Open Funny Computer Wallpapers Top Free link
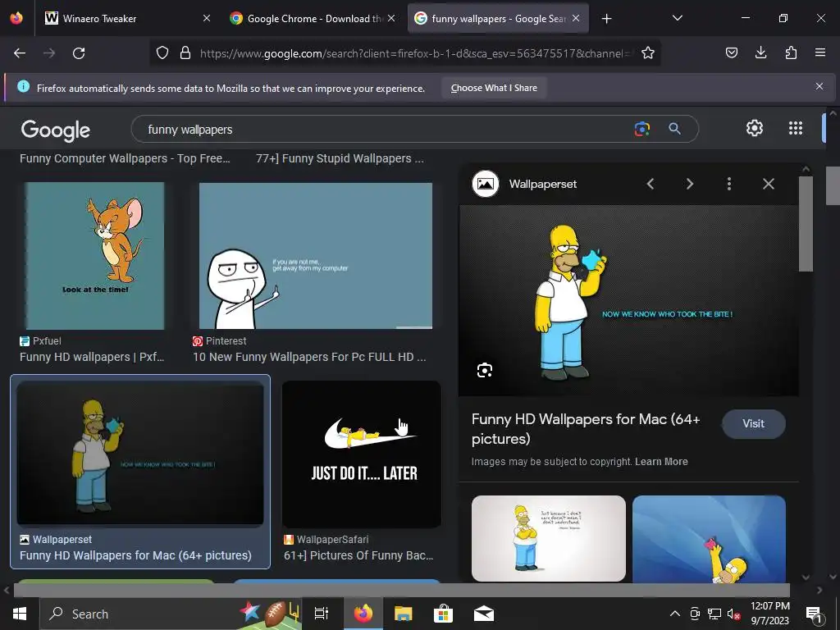The width and height of the screenshot is (840, 630). [125, 158]
